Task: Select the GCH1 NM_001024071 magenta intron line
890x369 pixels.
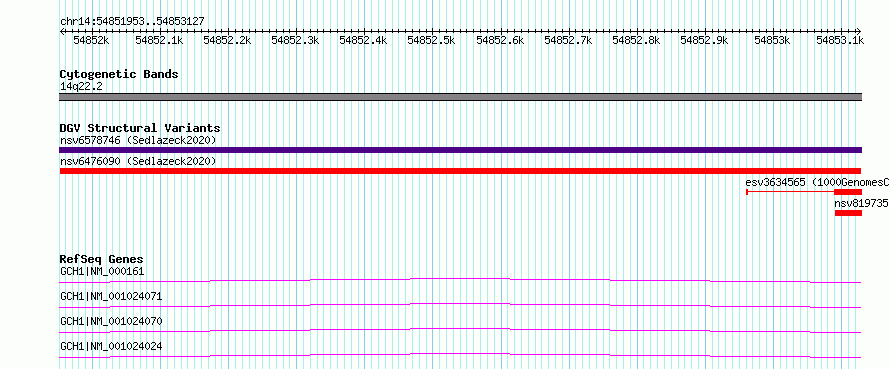Action: tap(460, 305)
